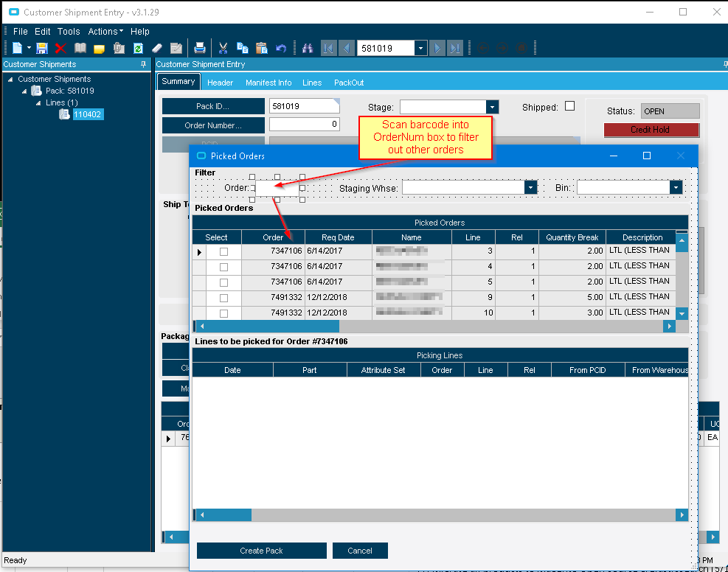Click the New document toolbar icon
The width and height of the screenshot is (728, 572).
click(x=17, y=48)
